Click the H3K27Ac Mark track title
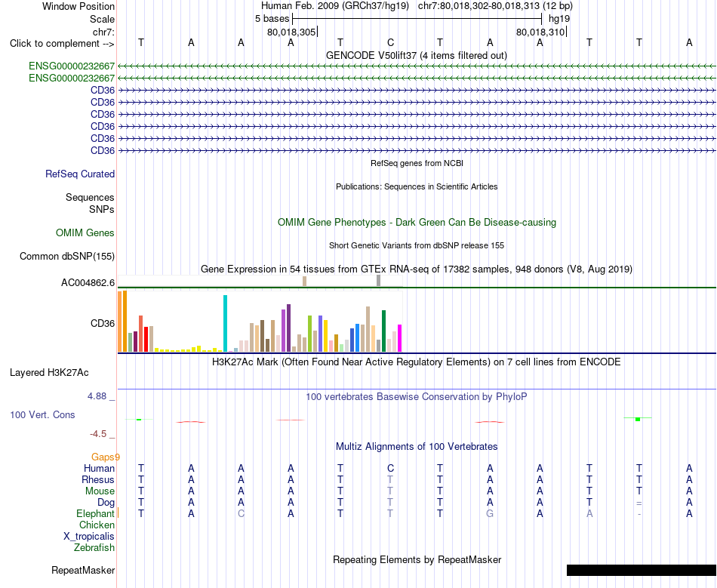Viewport: 717px width, 588px height. (x=416, y=362)
